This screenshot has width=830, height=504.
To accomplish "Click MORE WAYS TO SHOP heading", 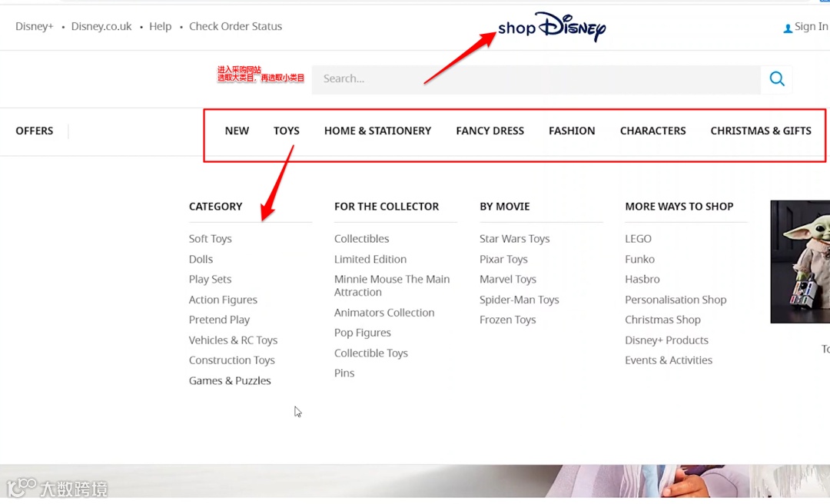I will 679,207.
